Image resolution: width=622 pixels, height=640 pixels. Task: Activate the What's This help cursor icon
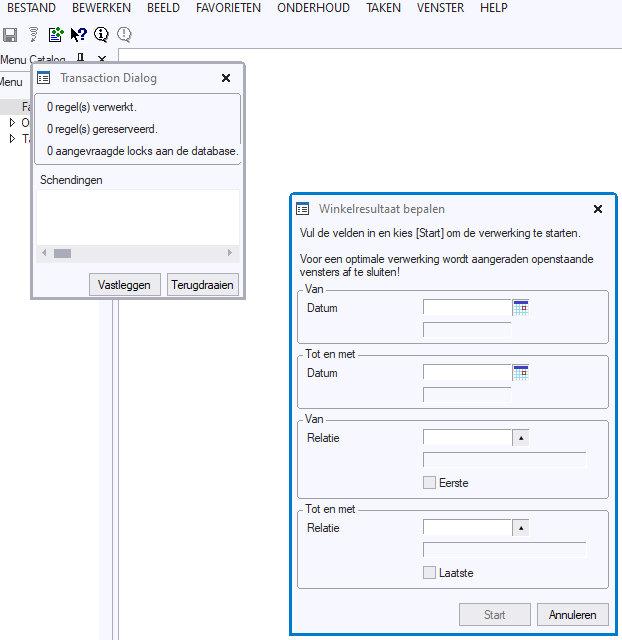pyautogui.click(x=78, y=35)
